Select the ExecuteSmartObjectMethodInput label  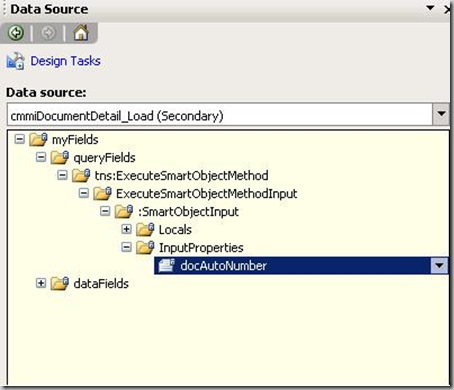point(206,194)
